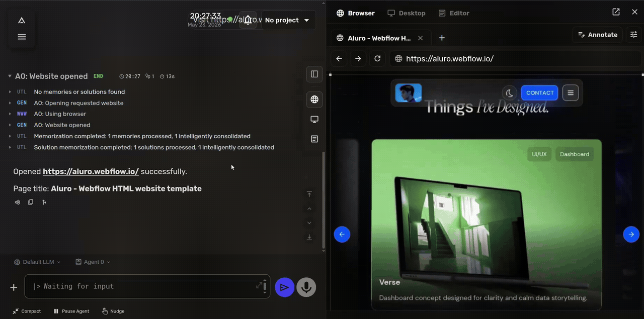Collapse the A0: Website opened process group

click(10, 76)
